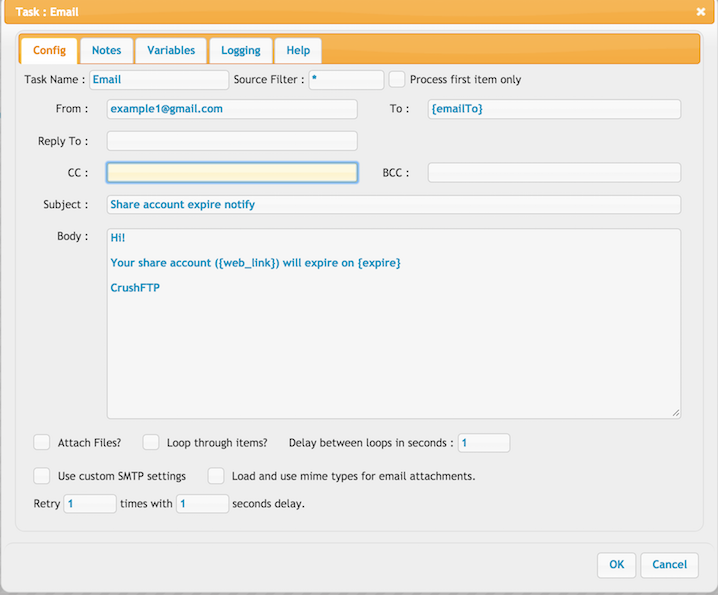Focus the Reply To field
Screen dimensions: 718x595
[232, 141]
